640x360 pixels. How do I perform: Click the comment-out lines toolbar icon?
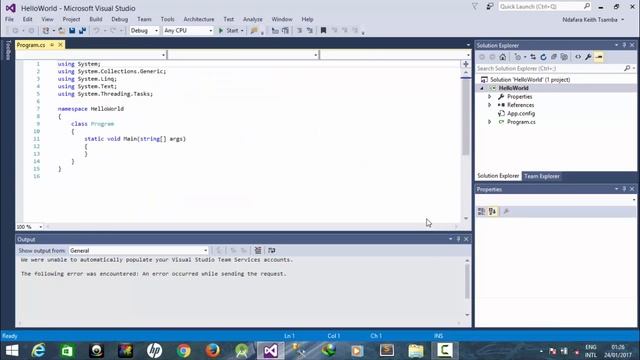pyautogui.click(x=299, y=31)
